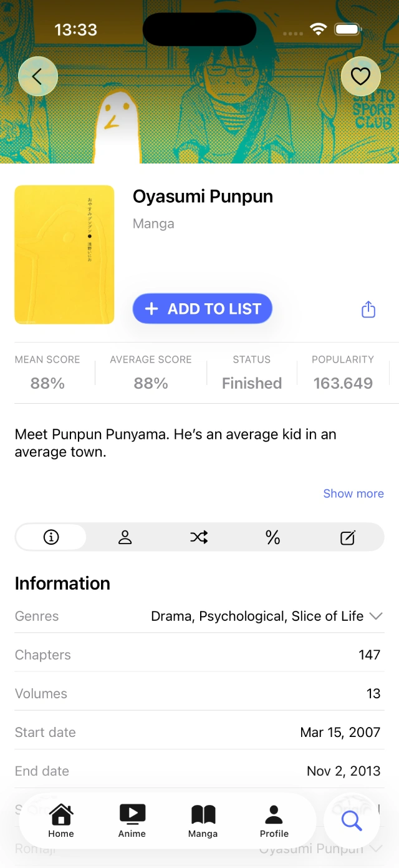Switch to the percent stats tab
The width and height of the screenshot is (399, 868).
[x=273, y=537]
